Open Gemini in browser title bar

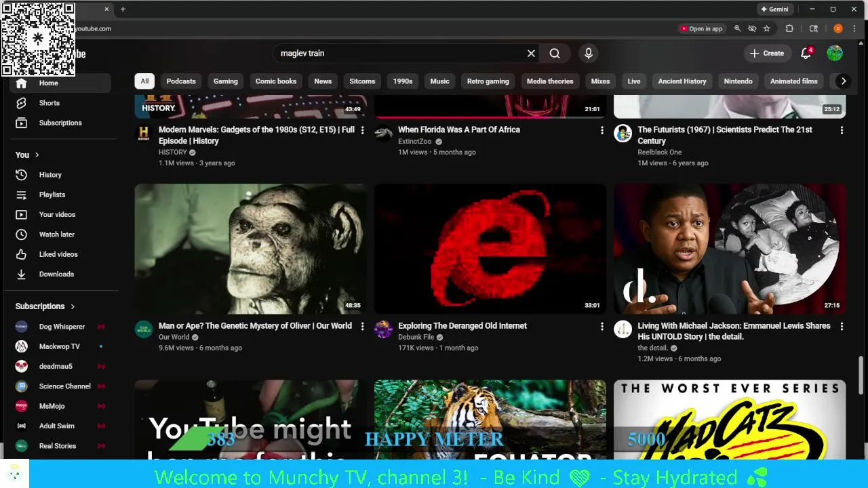coord(774,9)
